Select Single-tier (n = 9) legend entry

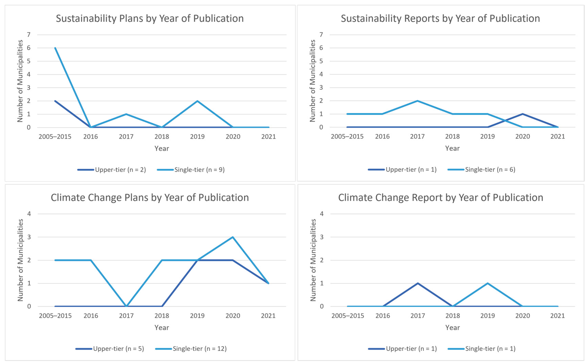[199, 170]
